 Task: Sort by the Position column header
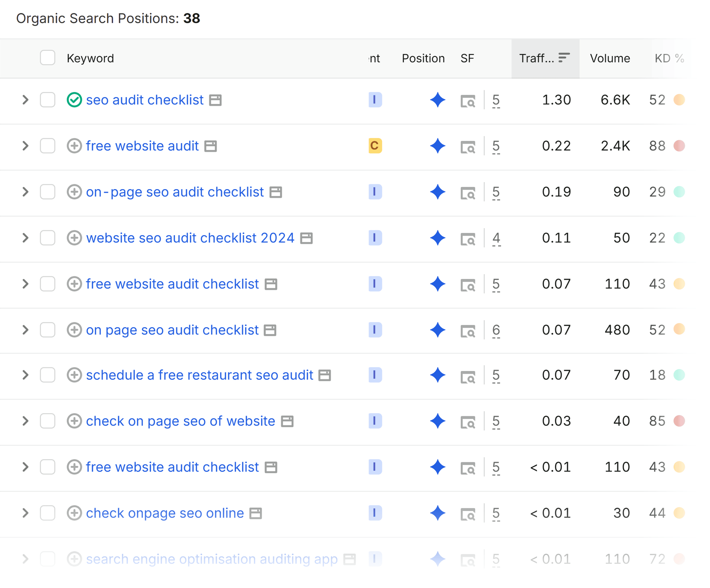click(423, 59)
